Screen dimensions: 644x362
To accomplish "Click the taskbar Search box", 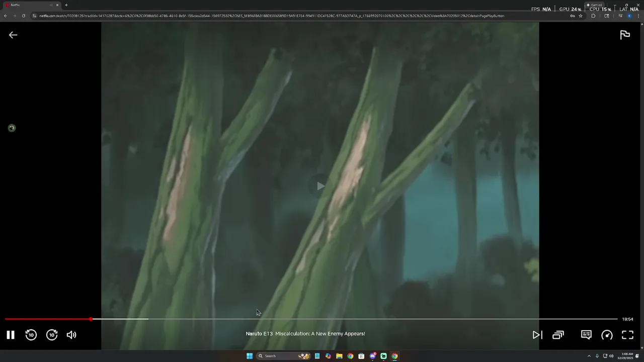I will pyautogui.click(x=283, y=356).
